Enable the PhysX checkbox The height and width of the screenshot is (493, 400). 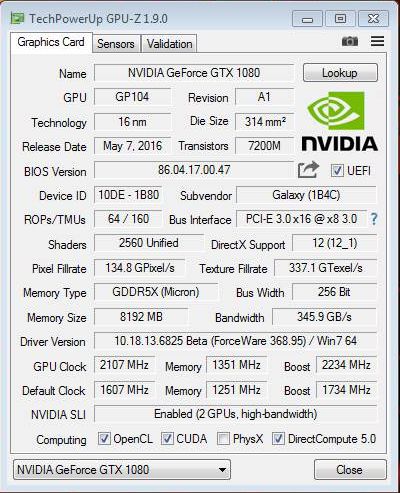223,438
